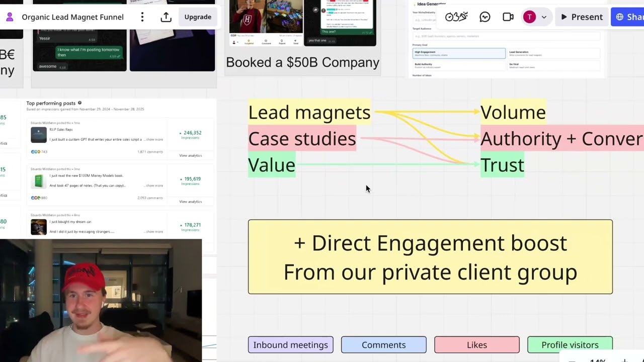The width and height of the screenshot is (644, 362).
Task: Open the timer and activities tools
Action: coord(456,17)
